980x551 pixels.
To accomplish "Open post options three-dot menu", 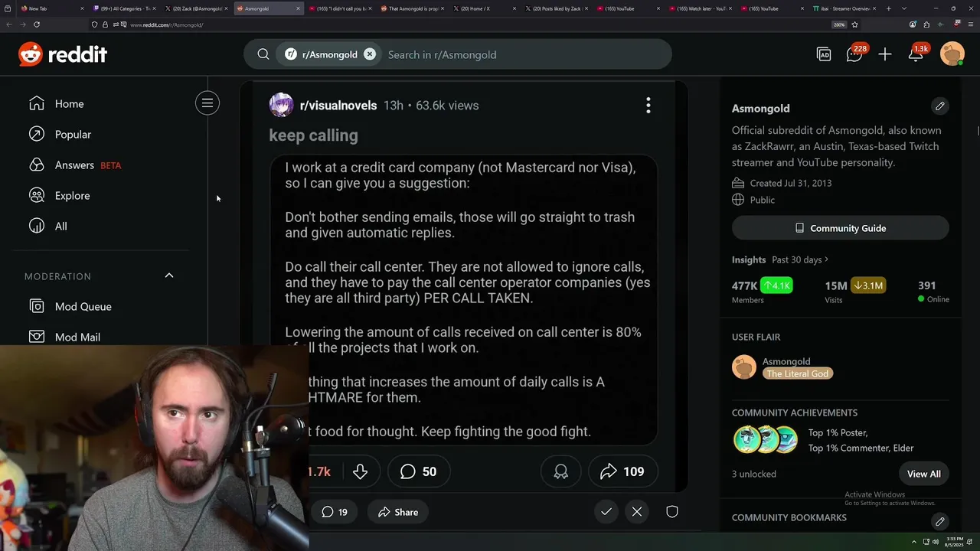I will point(648,106).
